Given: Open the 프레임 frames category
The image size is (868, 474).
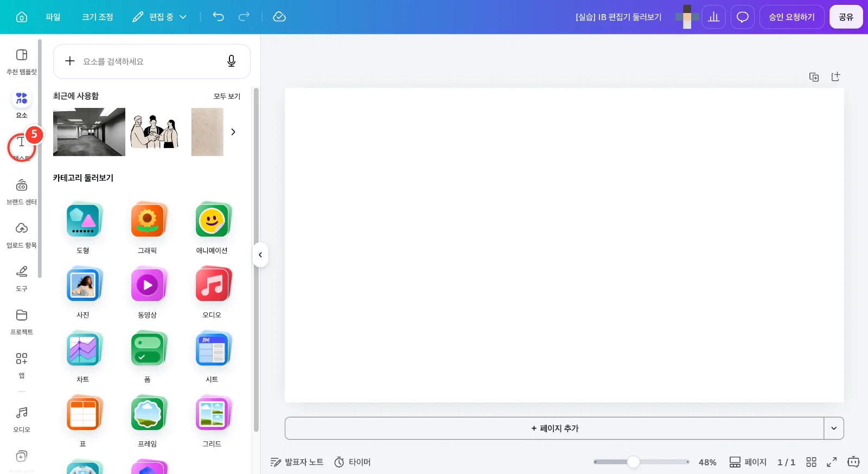Looking at the screenshot, I should point(148,421).
